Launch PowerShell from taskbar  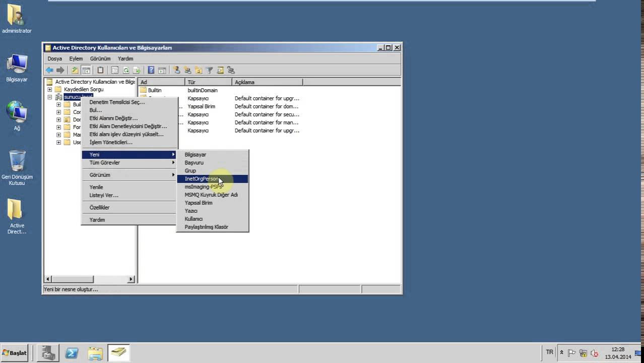[x=72, y=353]
